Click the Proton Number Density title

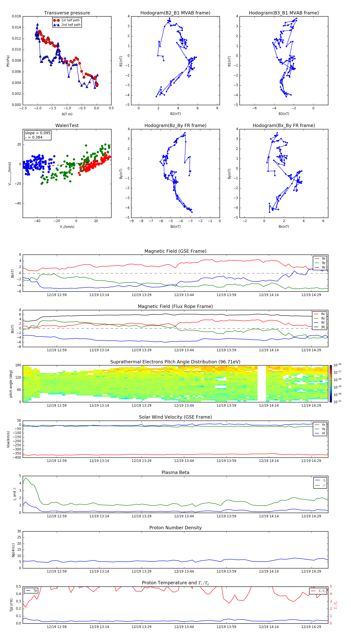point(175,528)
